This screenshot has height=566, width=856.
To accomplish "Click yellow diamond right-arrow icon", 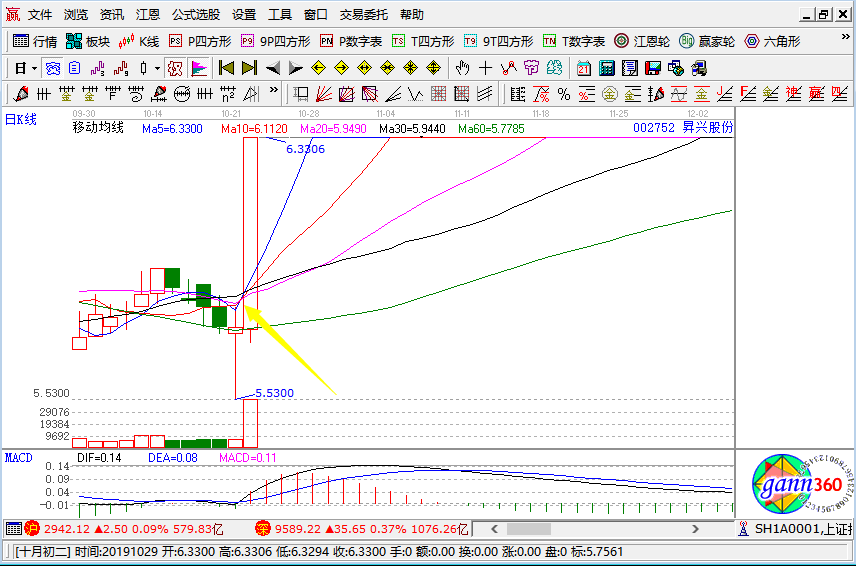I will tap(341, 68).
